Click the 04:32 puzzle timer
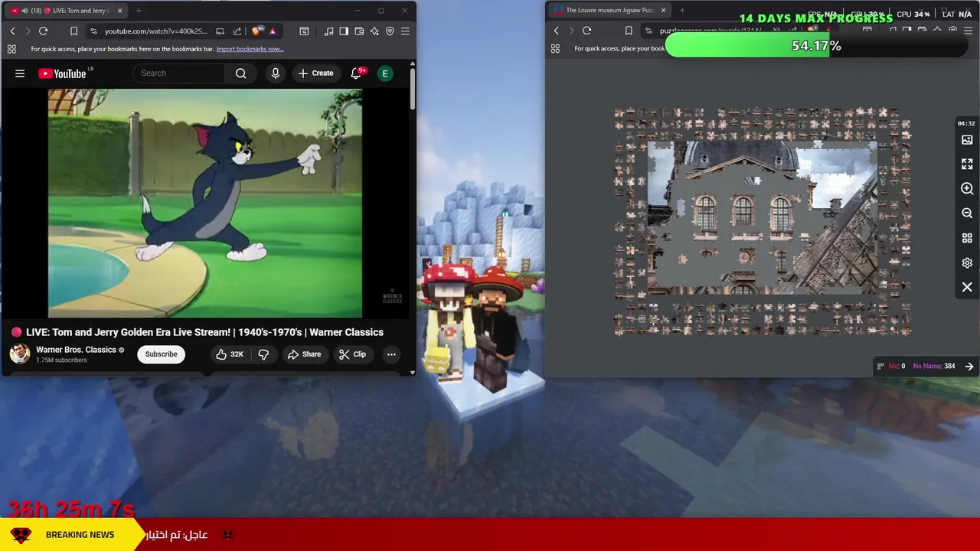 pos(966,123)
